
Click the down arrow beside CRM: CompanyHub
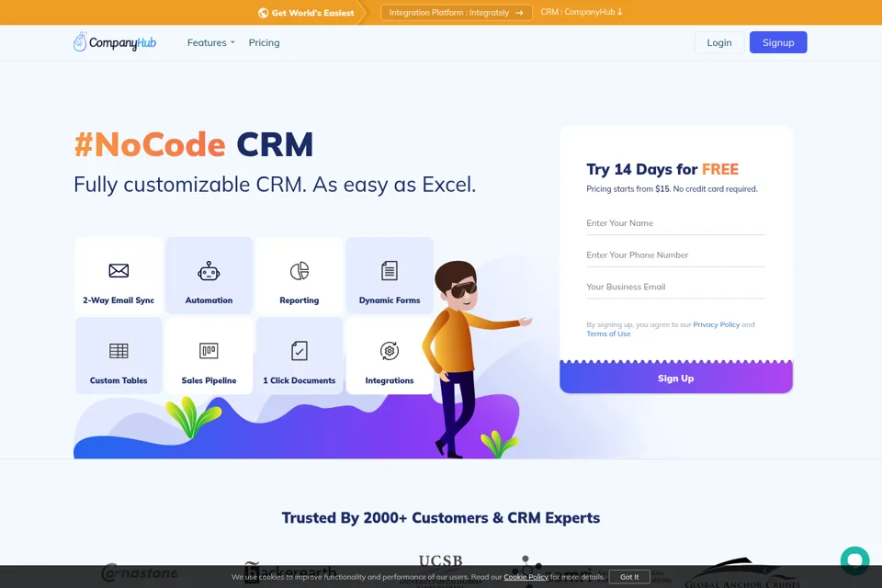(x=620, y=12)
